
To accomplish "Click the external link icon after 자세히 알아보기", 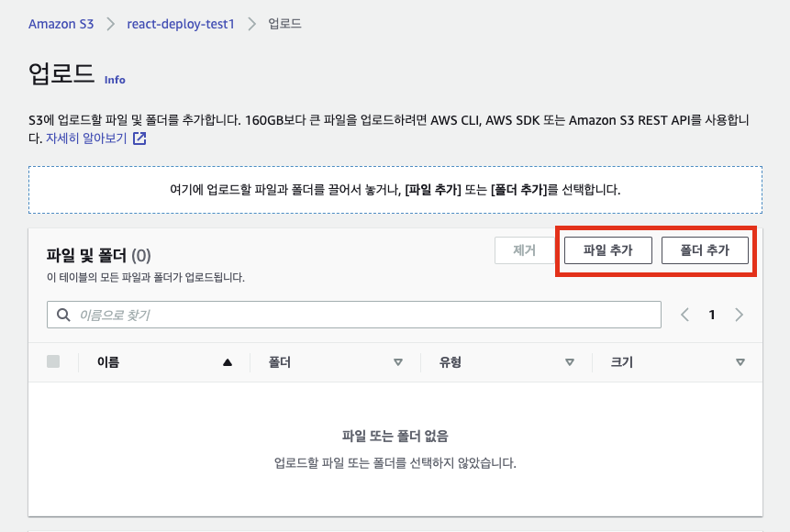I will 139,139.
